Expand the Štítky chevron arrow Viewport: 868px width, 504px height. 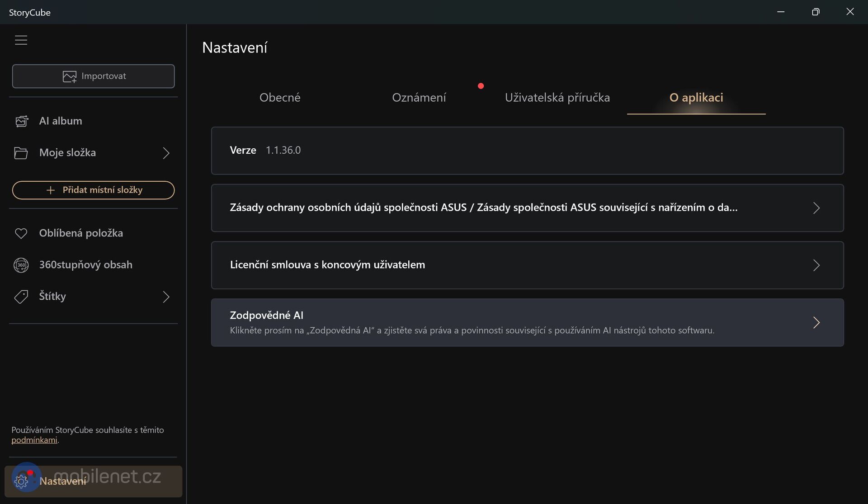(166, 297)
